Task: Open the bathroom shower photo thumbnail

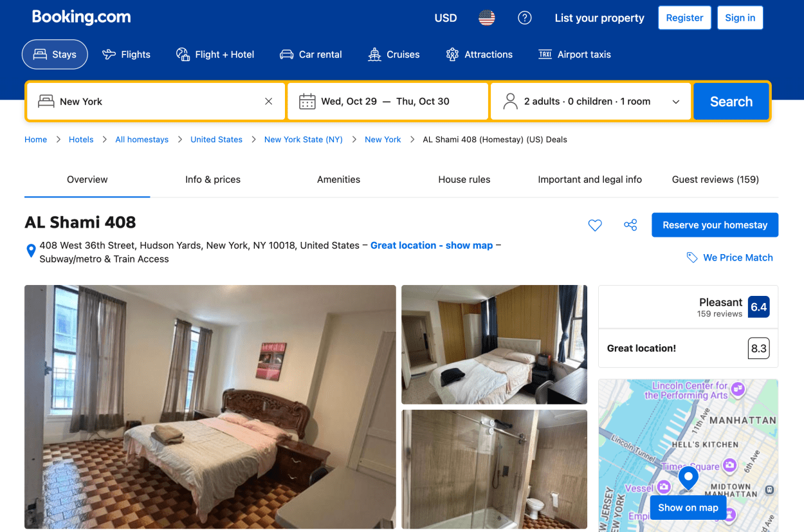Action: (x=494, y=469)
